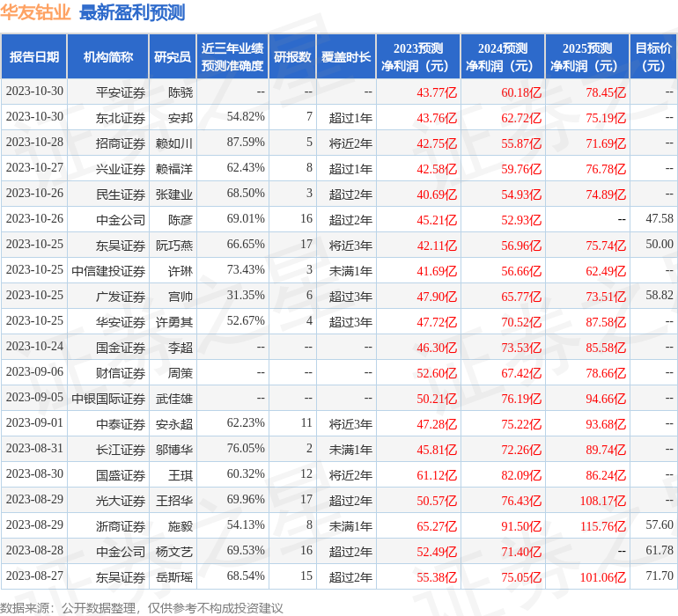Select the date 2023-10-24
The width and height of the screenshot is (678, 616).
[34, 346]
